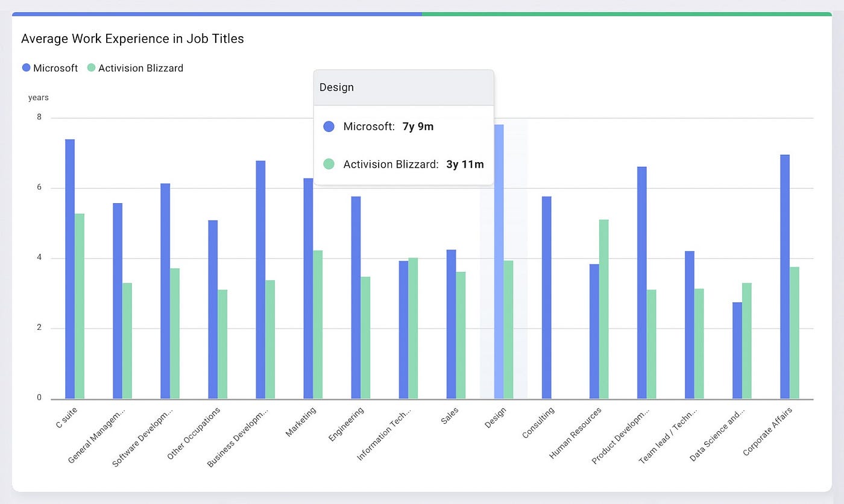
Task: Click the y-axis value 6
Action: tap(39, 187)
